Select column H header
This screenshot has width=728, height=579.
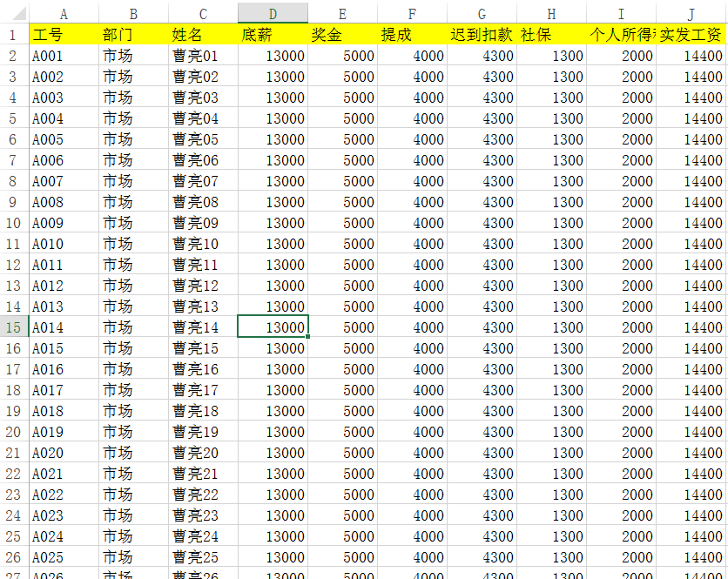click(x=551, y=14)
